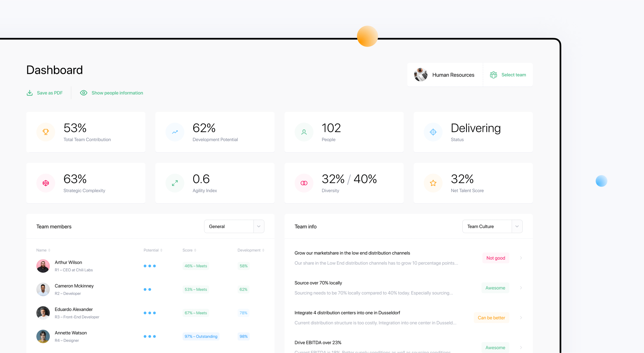Click the Human Resources team name

click(x=453, y=75)
